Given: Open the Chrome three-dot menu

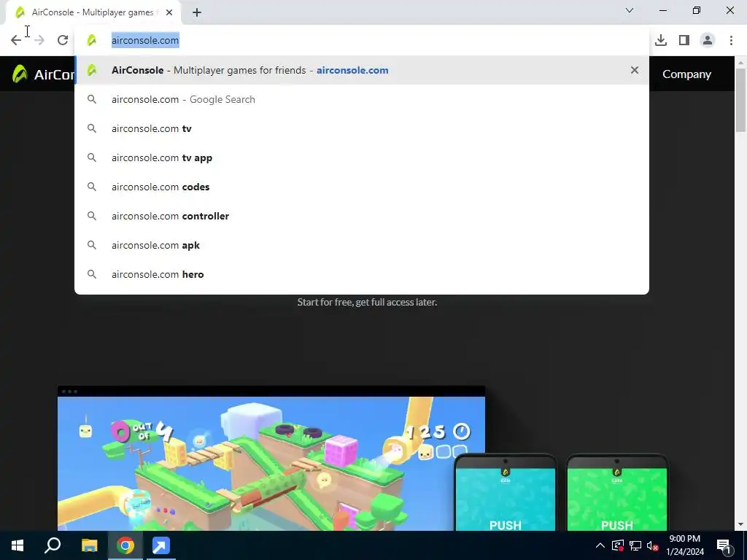Looking at the screenshot, I should 731,41.
